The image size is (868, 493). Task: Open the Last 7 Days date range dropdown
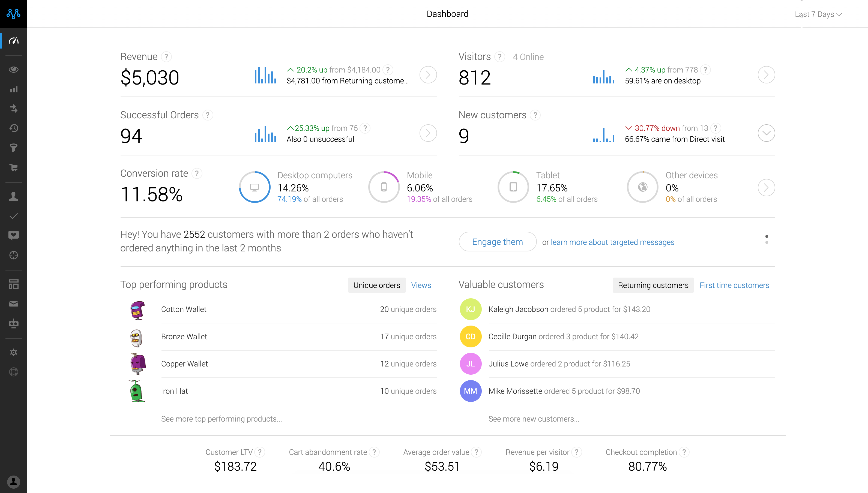(818, 14)
